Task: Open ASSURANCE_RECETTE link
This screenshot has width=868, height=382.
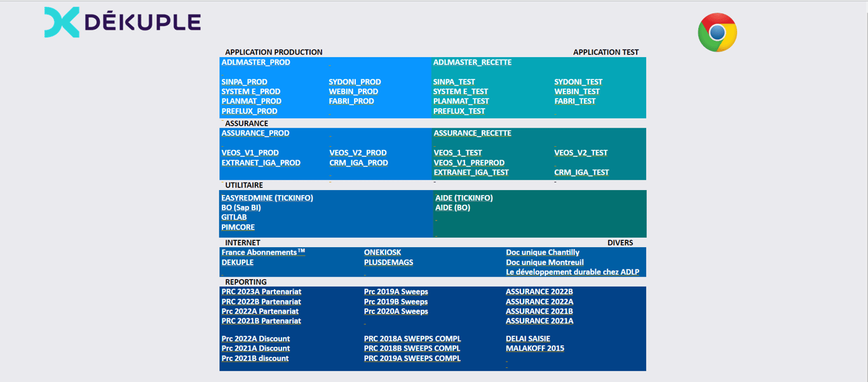Action: click(472, 133)
